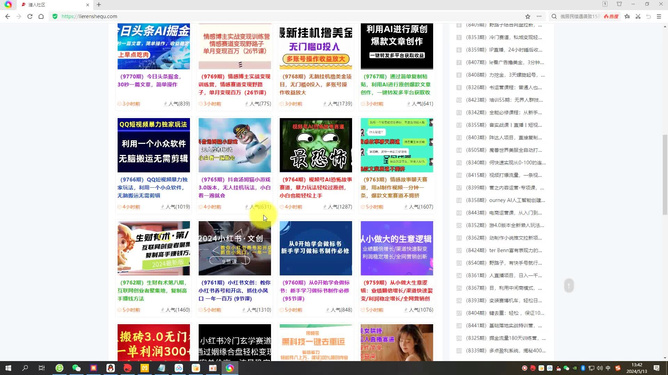
Task: Open sidebar item (8423期)
Action: (x=504, y=100)
